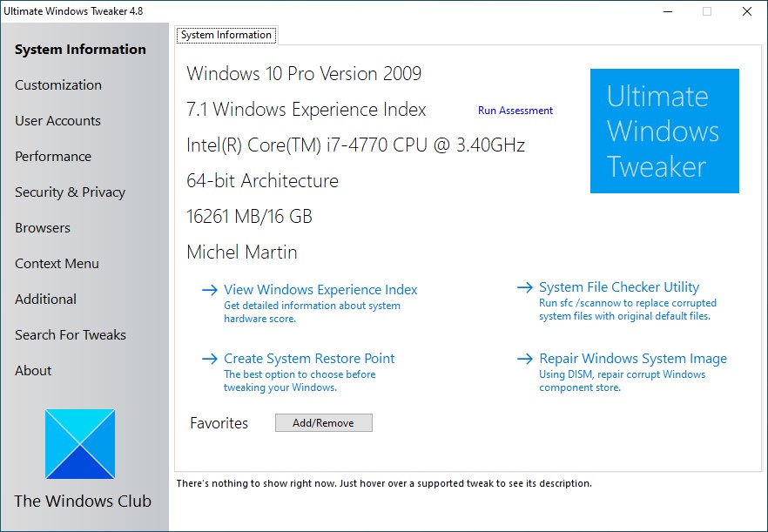This screenshot has height=532, width=768.
Task: Click The Windows Club text link
Action: pos(83,502)
